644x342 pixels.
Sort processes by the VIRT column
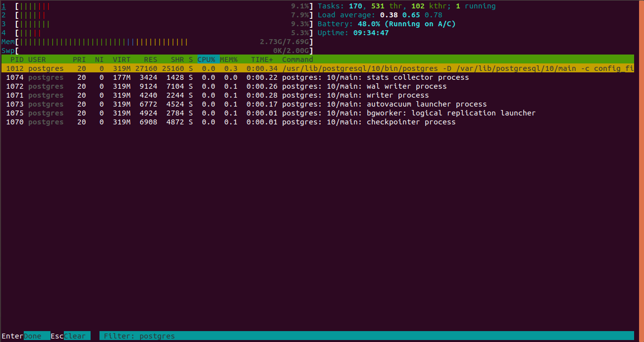pyautogui.click(x=121, y=59)
